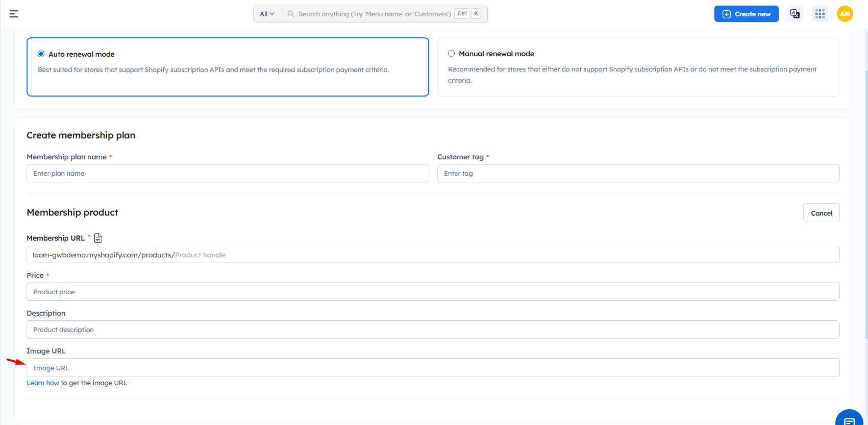The image size is (868, 425).
Task: Select Manual renewal mode radio button
Action: (451, 54)
